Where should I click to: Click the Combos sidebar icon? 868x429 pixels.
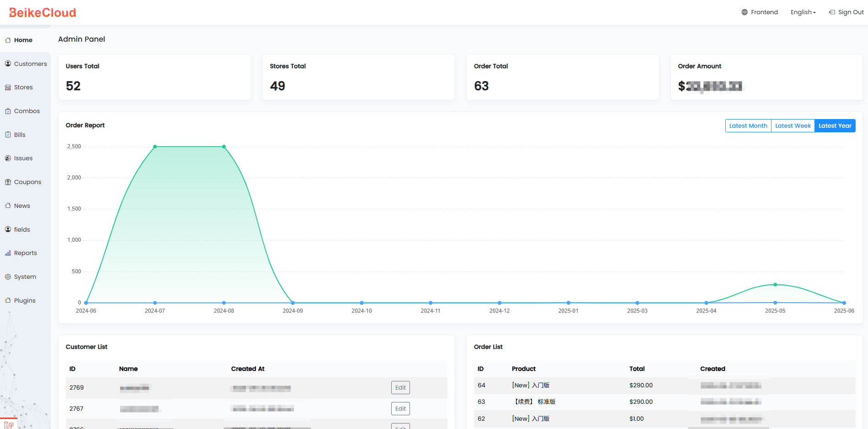point(8,111)
